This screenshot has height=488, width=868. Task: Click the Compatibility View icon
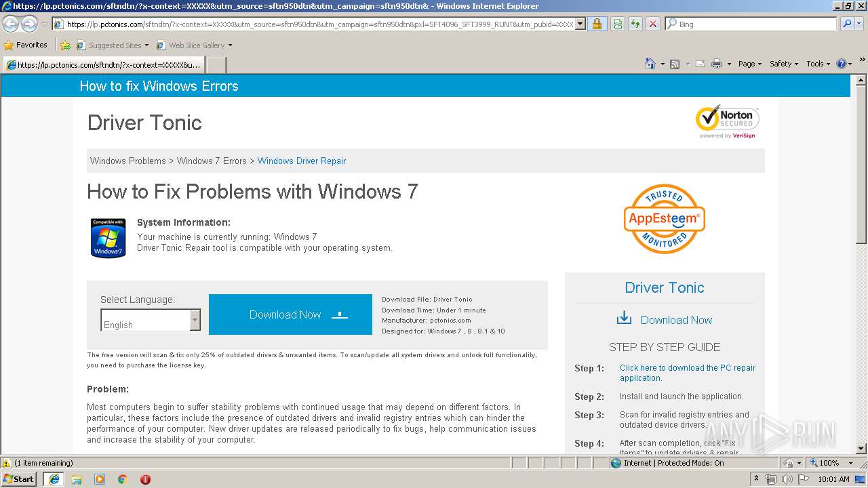point(618,24)
